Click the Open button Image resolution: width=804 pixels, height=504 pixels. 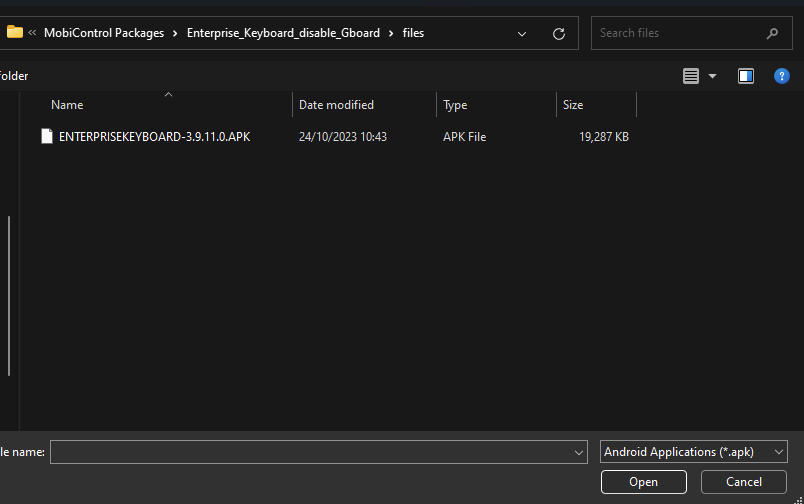(x=644, y=482)
